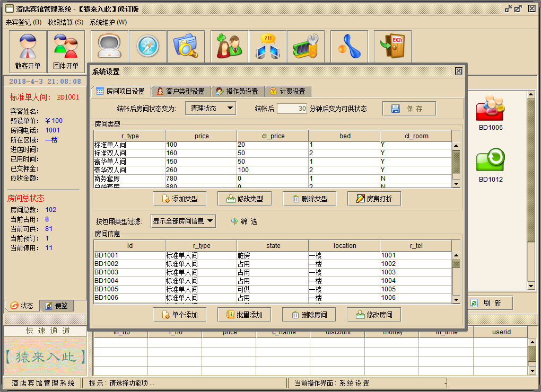
Task: Click the room info table's scroll up arrow
Action: [x=456, y=255]
